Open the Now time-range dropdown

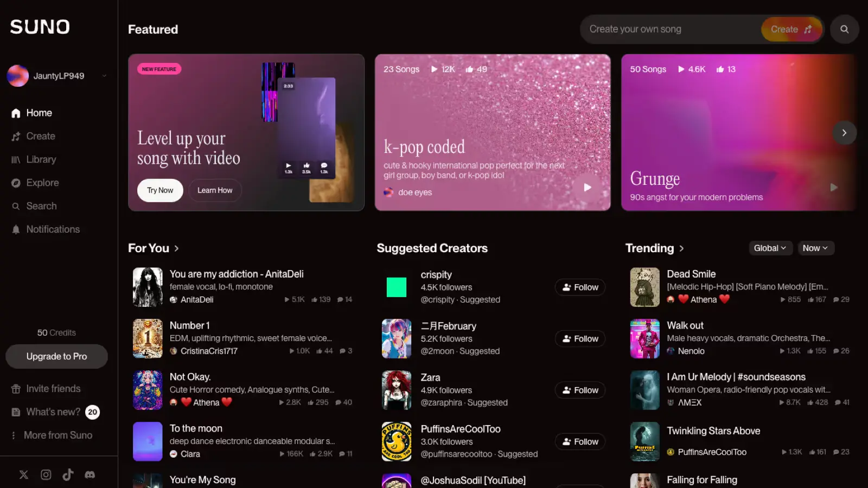click(x=815, y=248)
